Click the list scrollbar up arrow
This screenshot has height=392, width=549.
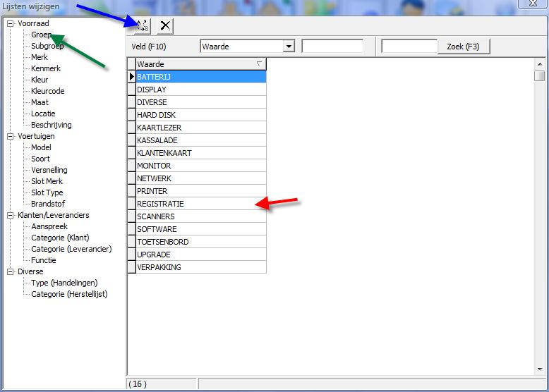[540, 64]
